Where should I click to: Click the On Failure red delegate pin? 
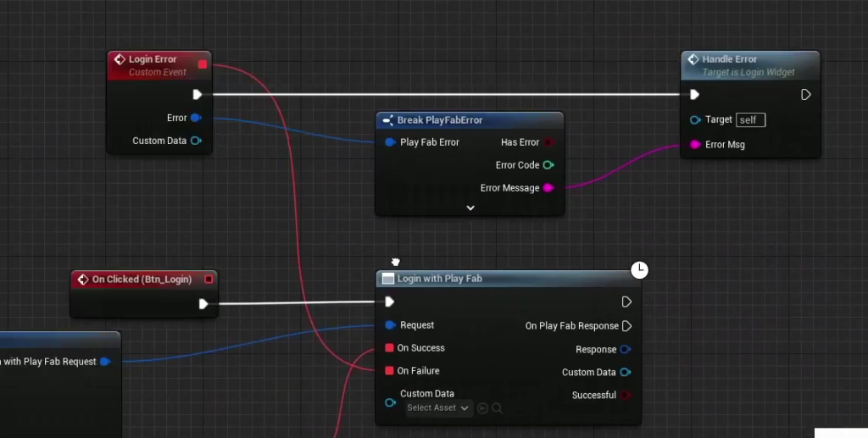pos(389,370)
